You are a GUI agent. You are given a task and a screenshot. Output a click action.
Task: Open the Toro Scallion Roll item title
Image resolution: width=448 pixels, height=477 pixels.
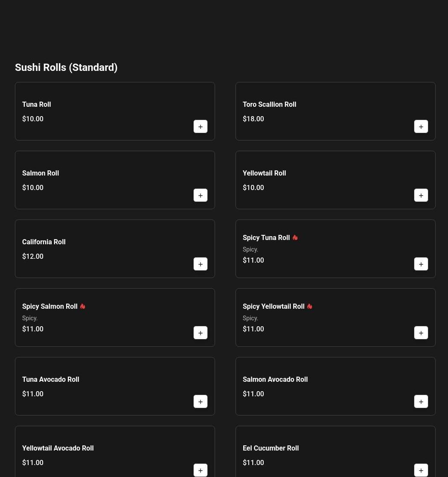tap(269, 104)
